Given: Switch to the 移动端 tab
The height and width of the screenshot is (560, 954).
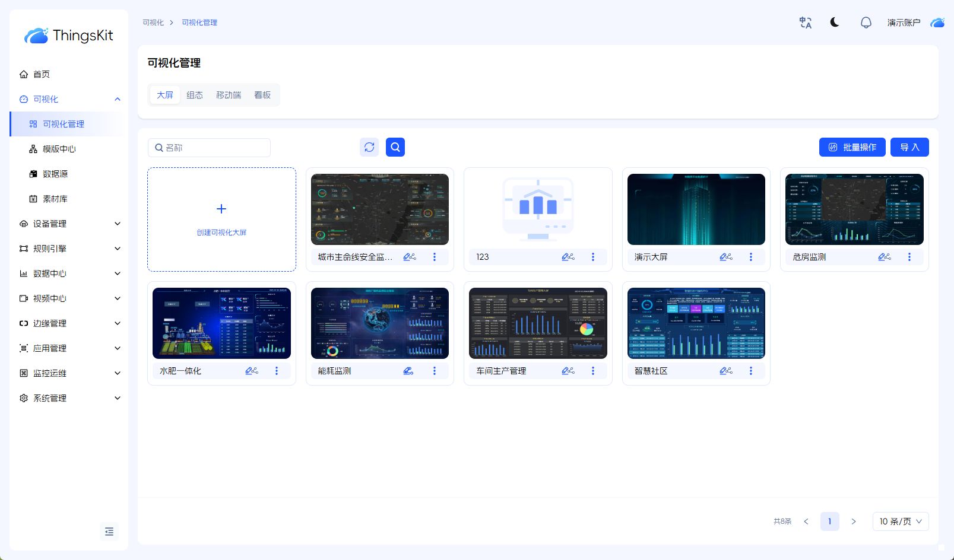Looking at the screenshot, I should click(229, 95).
